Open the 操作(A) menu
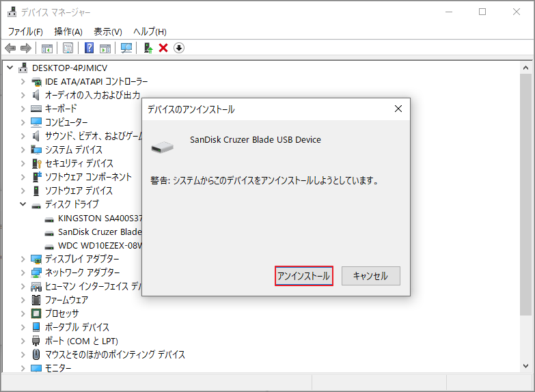The width and height of the screenshot is (535, 392). (68, 31)
